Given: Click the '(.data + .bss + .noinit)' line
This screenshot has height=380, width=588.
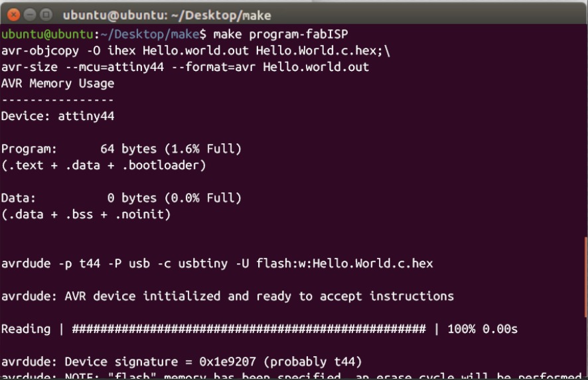Looking at the screenshot, I should coord(86,214).
